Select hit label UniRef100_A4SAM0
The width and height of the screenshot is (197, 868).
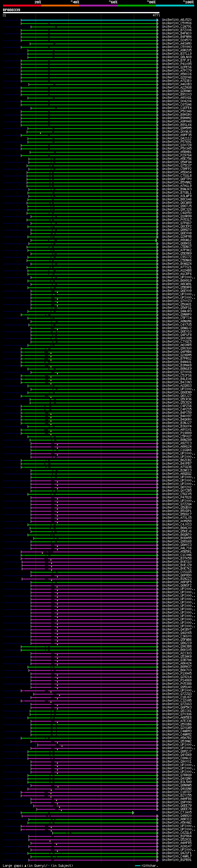(177, 43)
